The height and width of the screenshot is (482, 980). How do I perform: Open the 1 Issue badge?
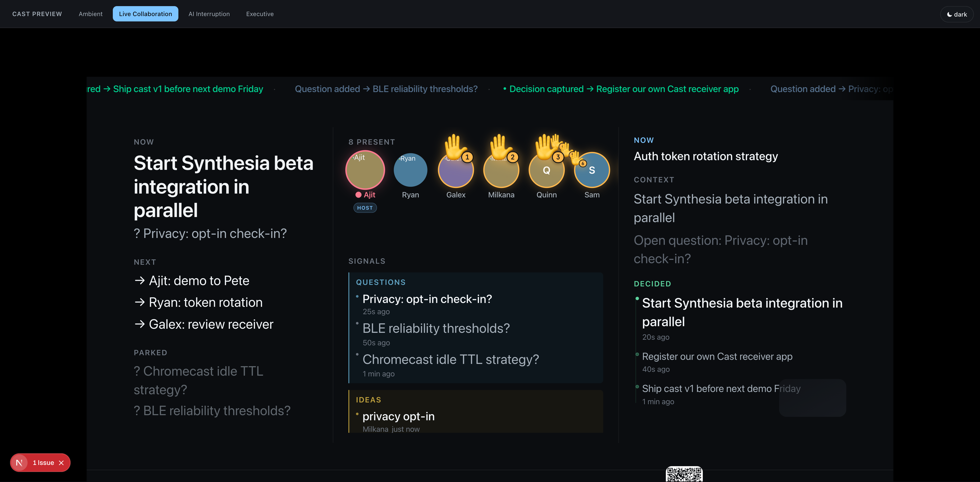[43, 463]
